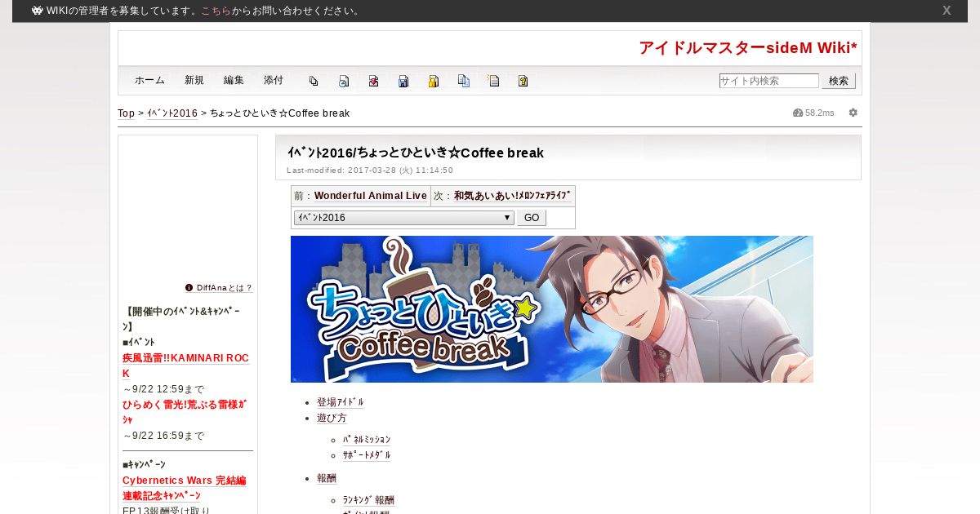Click the 検索 search button
Image resolution: width=980 pixels, height=514 pixels.
click(839, 81)
